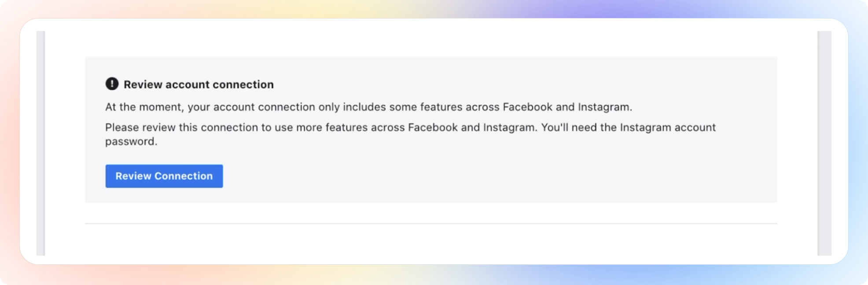The width and height of the screenshot is (868, 285).
Task: Click the exclamation alert icon
Action: (112, 84)
